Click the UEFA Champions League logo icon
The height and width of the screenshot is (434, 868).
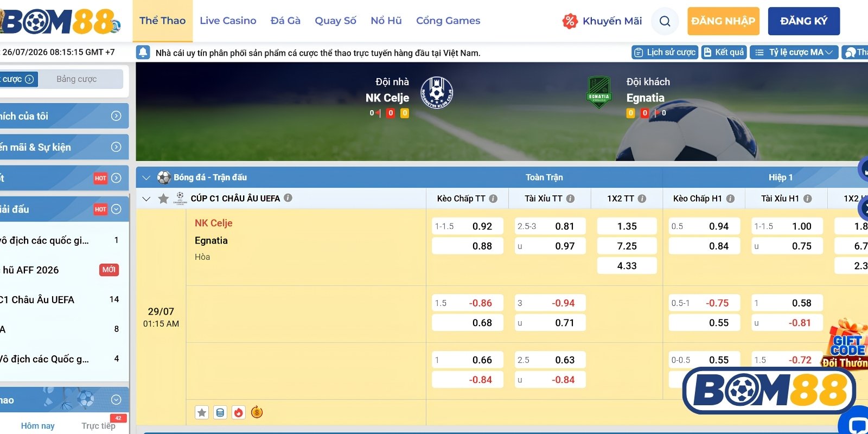click(x=180, y=198)
